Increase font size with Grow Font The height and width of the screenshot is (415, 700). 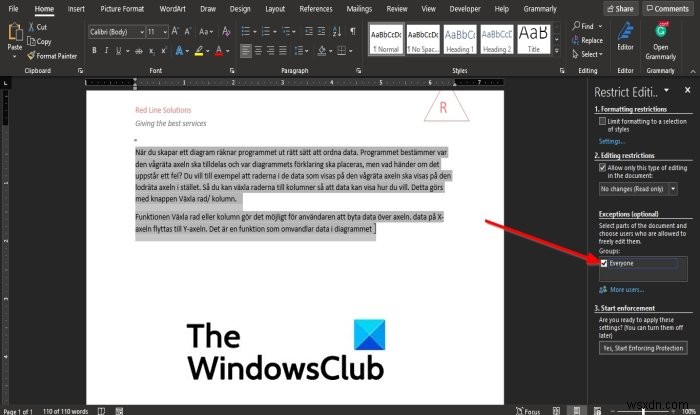175,31
